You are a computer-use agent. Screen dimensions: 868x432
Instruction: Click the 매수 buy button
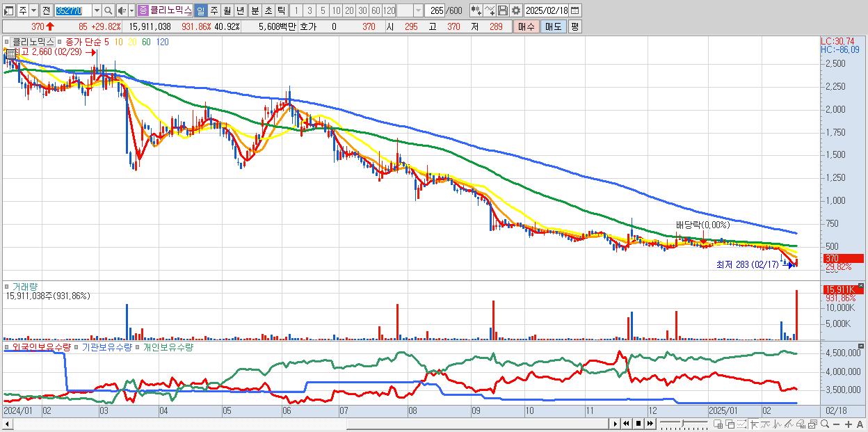(526, 26)
